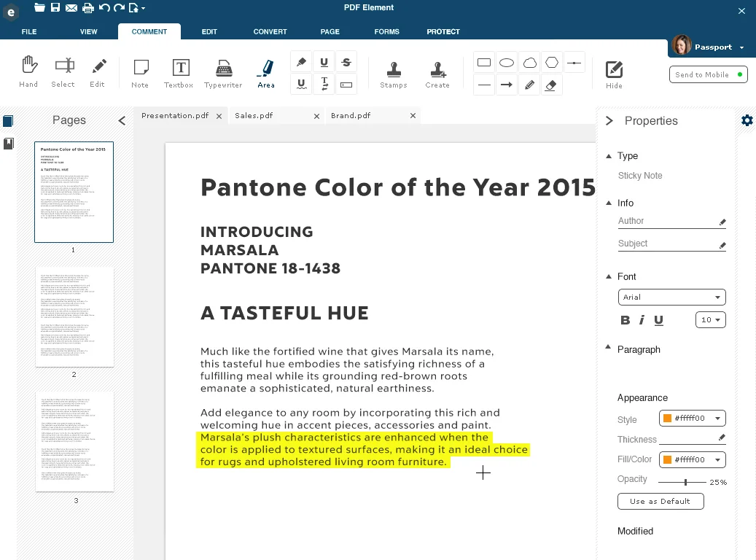Image resolution: width=756 pixels, height=560 pixels.
Task: Pick the Textbox tool
Action: coord(179,72)
